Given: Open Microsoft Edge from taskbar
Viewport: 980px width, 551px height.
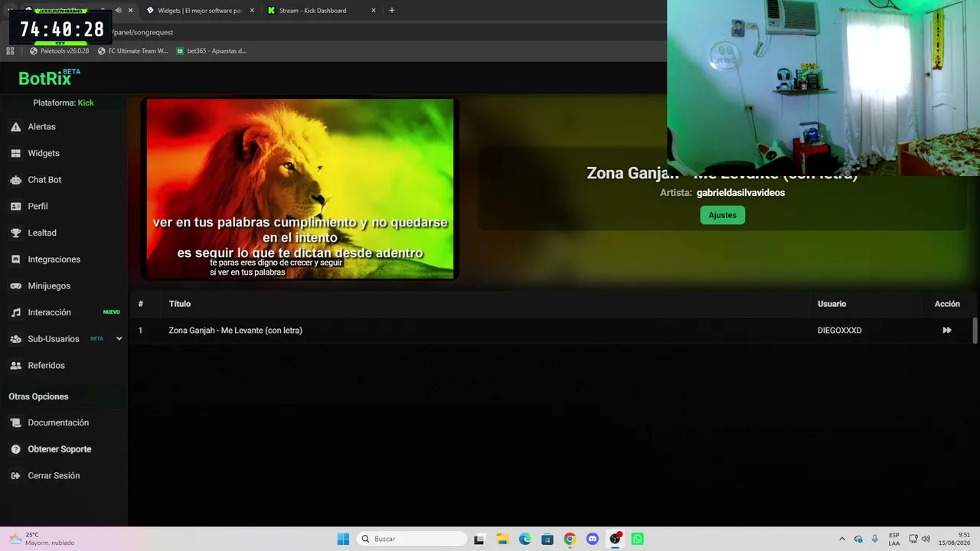Looking at the screenshot, I should (x=524, y=539).
